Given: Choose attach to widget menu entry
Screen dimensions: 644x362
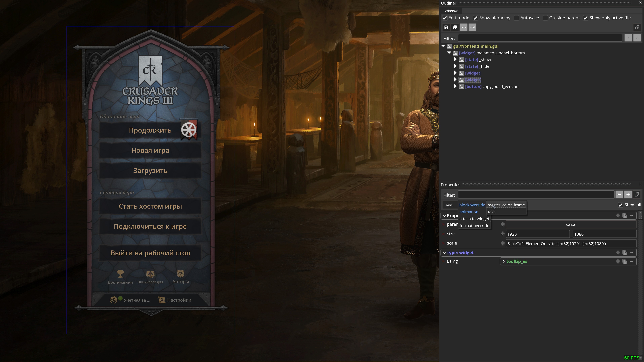Looking at the screenshot, I should coord(474,219).
